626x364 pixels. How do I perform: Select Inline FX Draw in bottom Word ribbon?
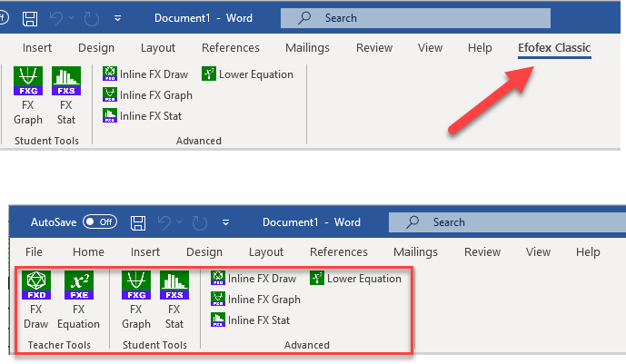(x=253, y=279)
